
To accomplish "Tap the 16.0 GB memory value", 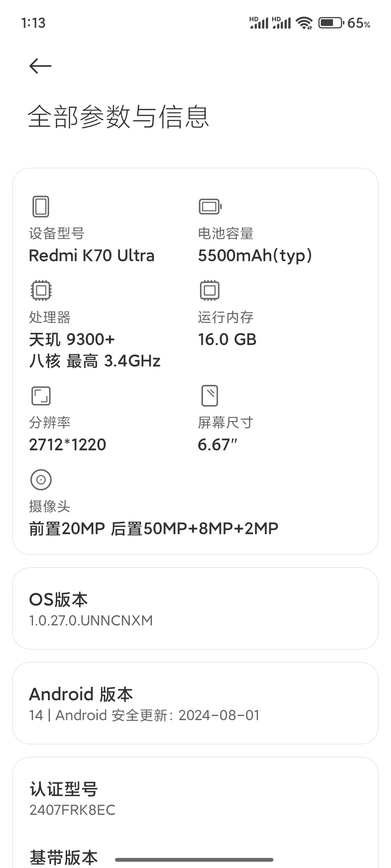I will (227, 339).
